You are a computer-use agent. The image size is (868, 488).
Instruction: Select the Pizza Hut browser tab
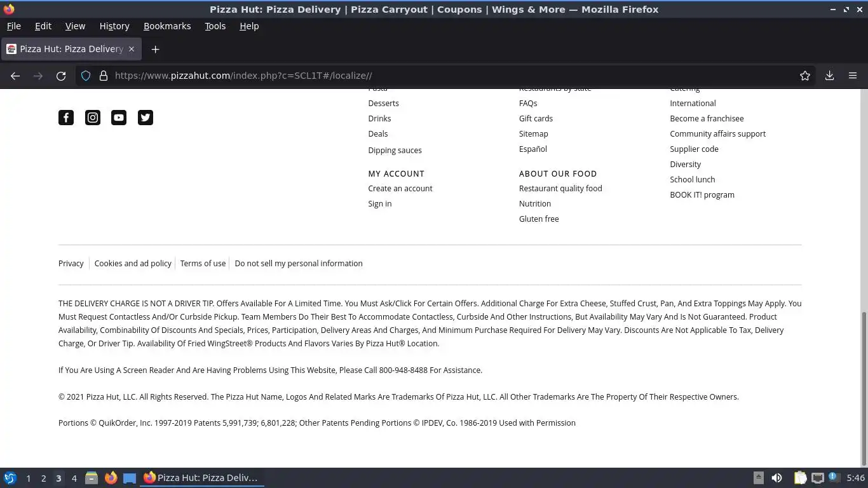[71, 49]
